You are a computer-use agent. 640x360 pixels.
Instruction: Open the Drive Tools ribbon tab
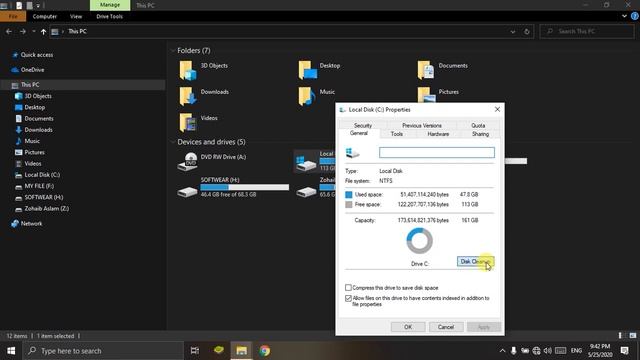point(109,16)
